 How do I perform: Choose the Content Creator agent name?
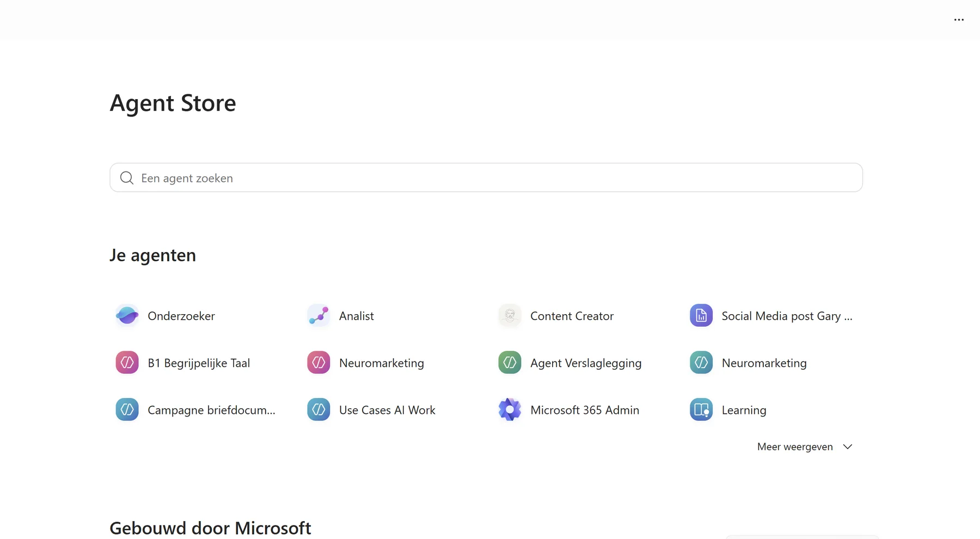pyautogui.click(x=572, y=316)
